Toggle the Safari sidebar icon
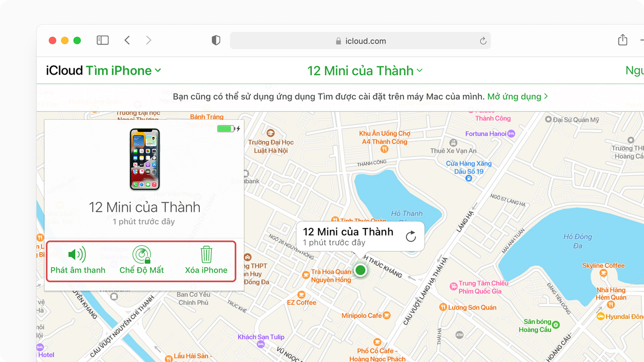644x362 pixels. tap(103, 40)
